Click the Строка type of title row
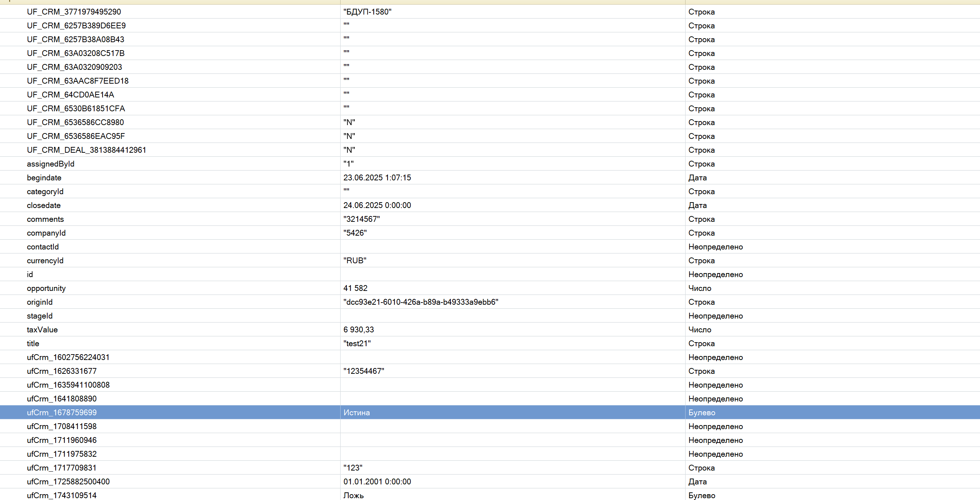This screenshot has width=980, height=500. coord(701,344)
